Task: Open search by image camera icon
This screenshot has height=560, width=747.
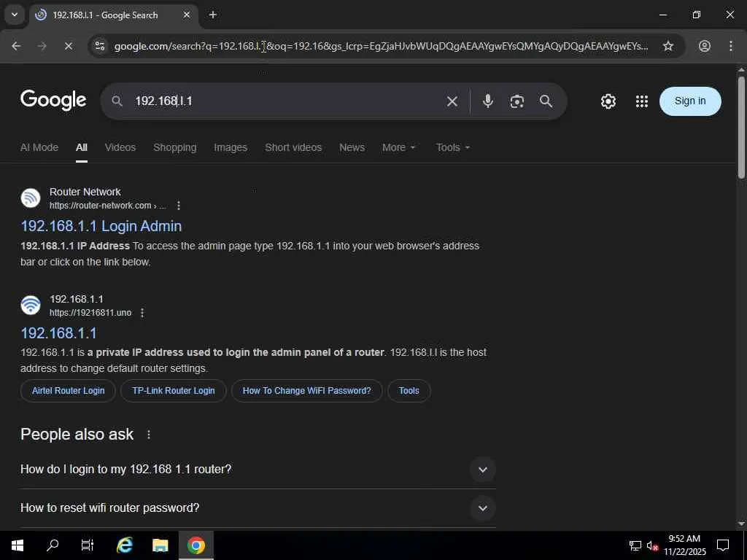Action: pos(517,101)
